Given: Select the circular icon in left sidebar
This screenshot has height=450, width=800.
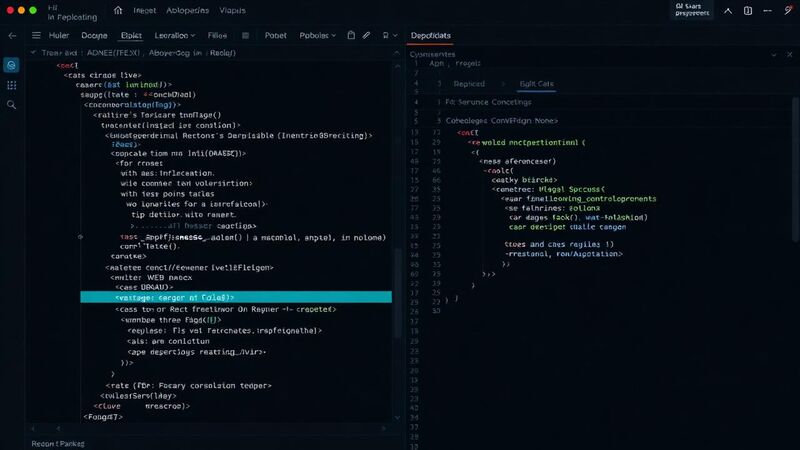Looking at the screenshot, I should click(11, 65).
